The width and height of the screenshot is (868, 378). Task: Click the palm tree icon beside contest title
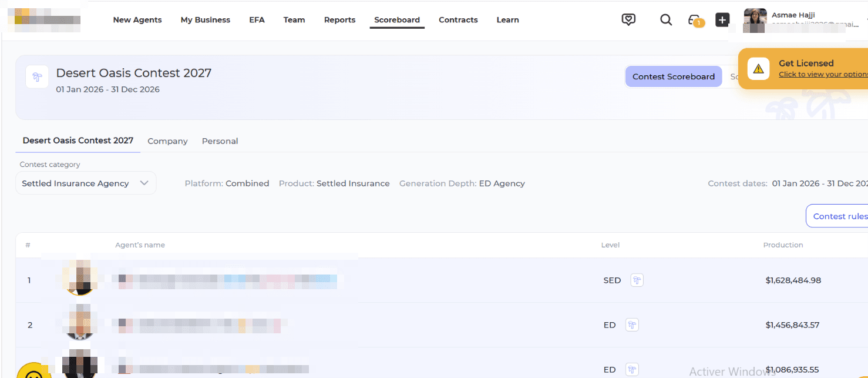pos(37,77)
